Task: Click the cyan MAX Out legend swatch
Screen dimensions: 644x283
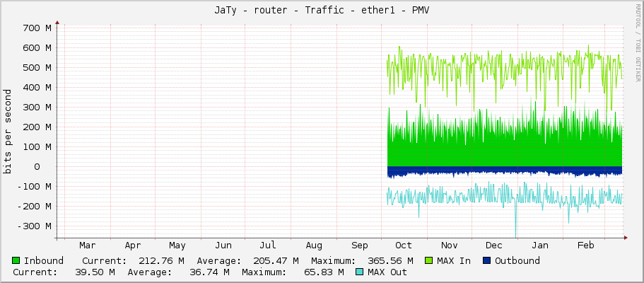Action: 360,272
